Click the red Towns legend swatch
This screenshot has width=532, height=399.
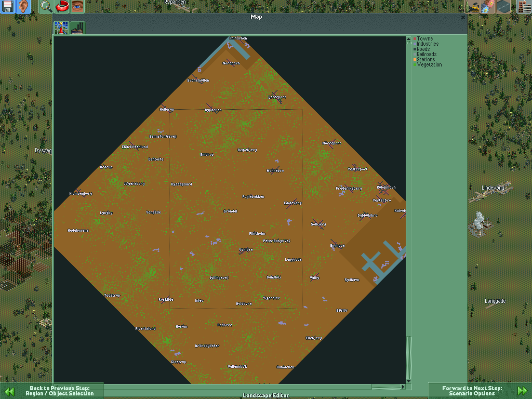[x=415, y=38]
